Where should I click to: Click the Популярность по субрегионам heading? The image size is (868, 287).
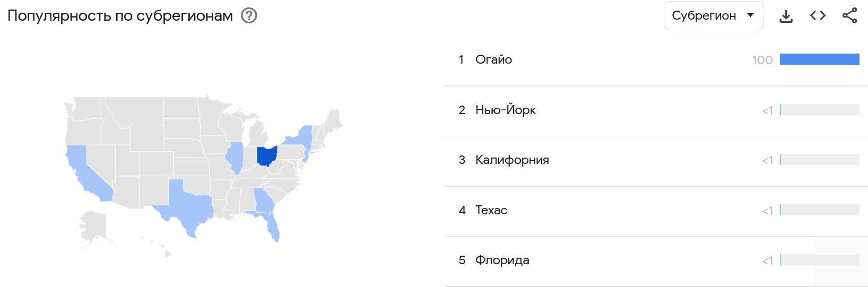120,16
